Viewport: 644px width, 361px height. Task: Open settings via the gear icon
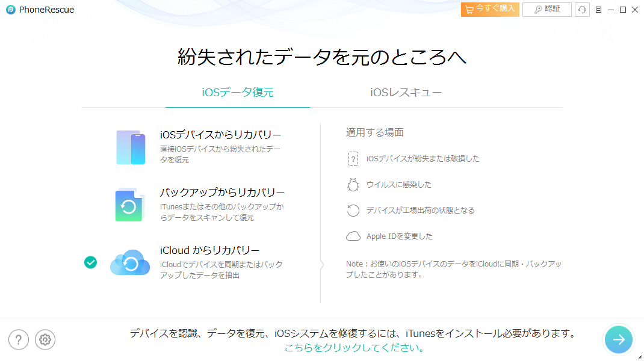[45, 340]
